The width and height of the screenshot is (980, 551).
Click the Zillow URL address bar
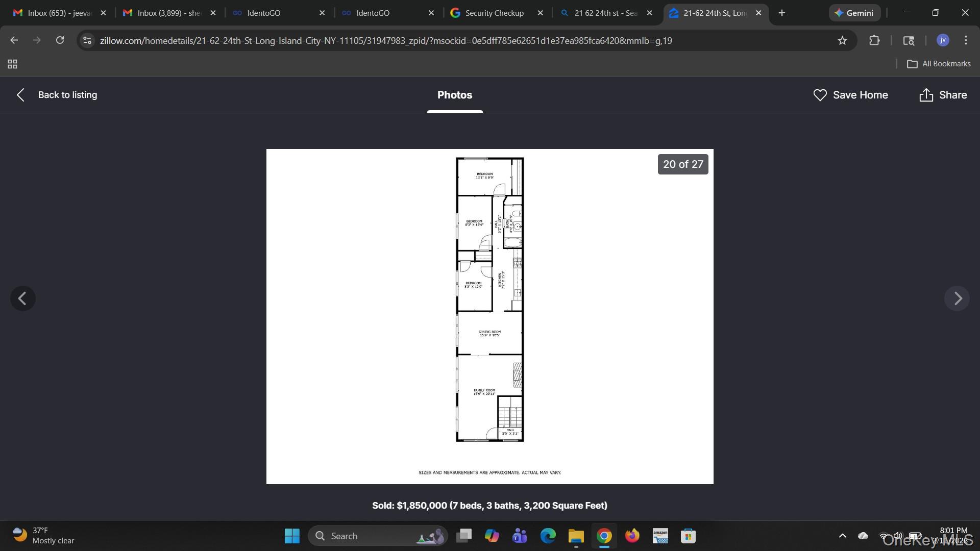pyautogui.click(x=386, y=40)
